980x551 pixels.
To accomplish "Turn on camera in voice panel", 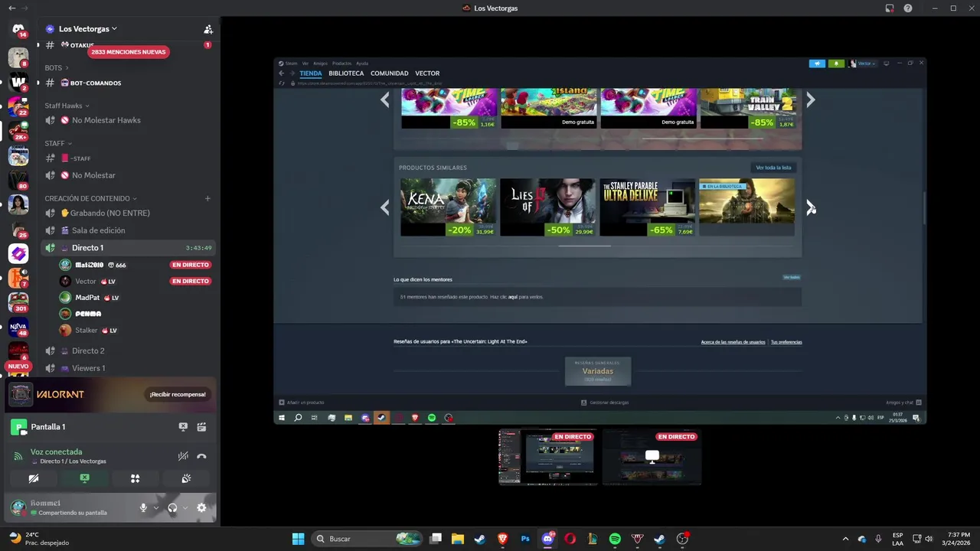I will coord(34,478).
